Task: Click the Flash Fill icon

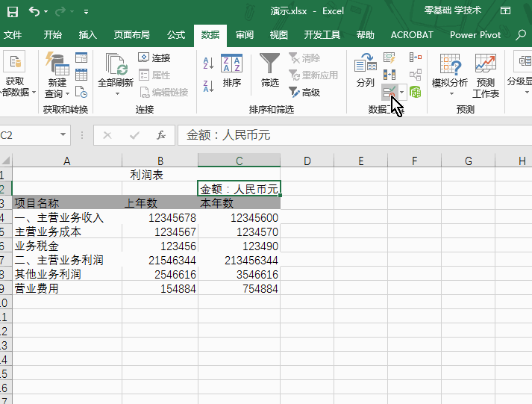Action: coord(389,58)
